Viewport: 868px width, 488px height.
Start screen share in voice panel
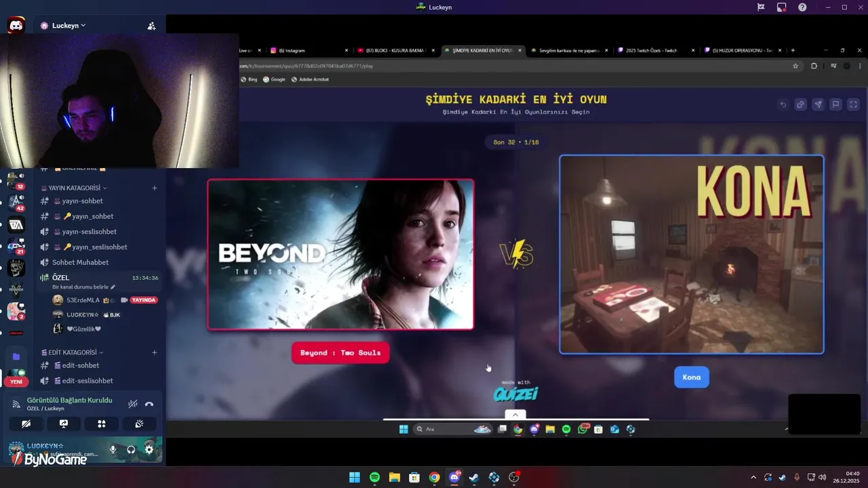64,424
